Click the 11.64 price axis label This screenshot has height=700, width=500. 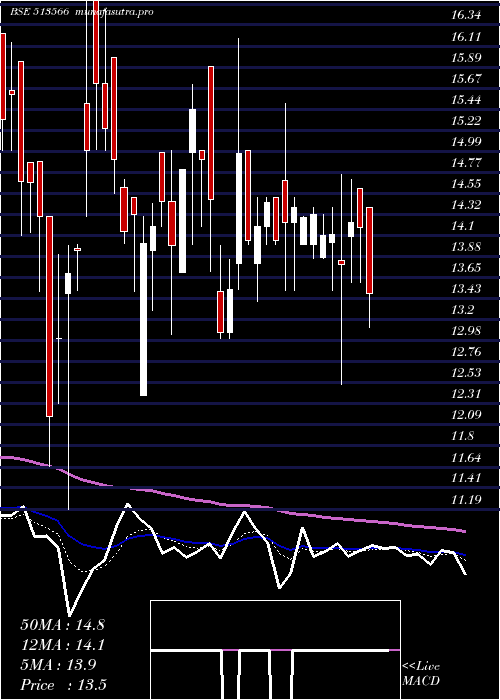click(466, 457)
